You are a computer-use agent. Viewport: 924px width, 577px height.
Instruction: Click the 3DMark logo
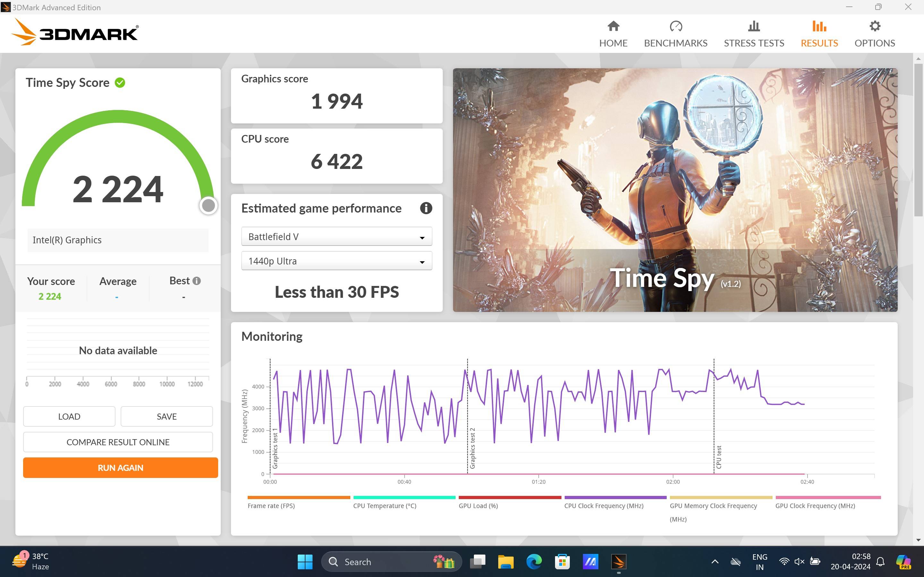click(x=75, y=33)
